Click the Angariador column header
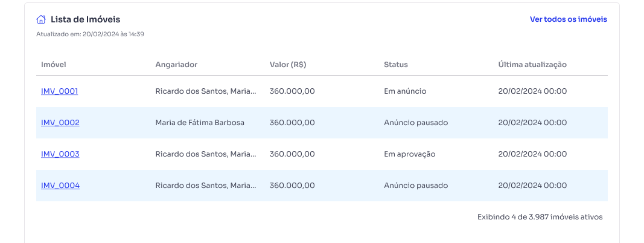The image size is (644, 243). [x=177, y=65]
